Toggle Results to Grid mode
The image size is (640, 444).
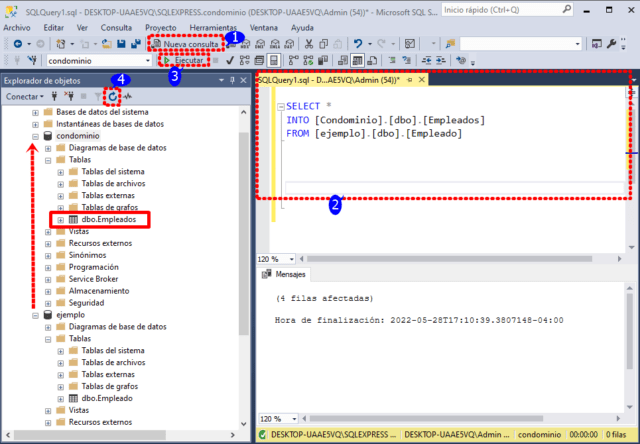tap(358, 61)
